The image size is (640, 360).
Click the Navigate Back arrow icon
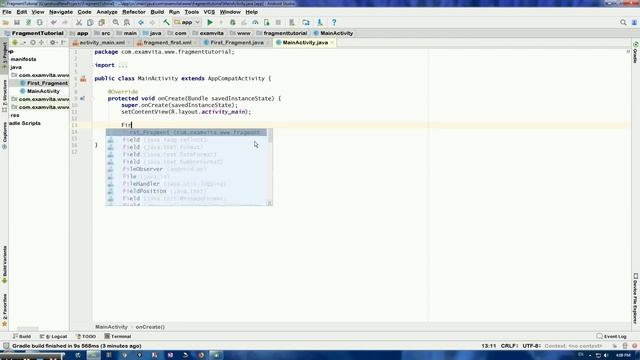141,22
